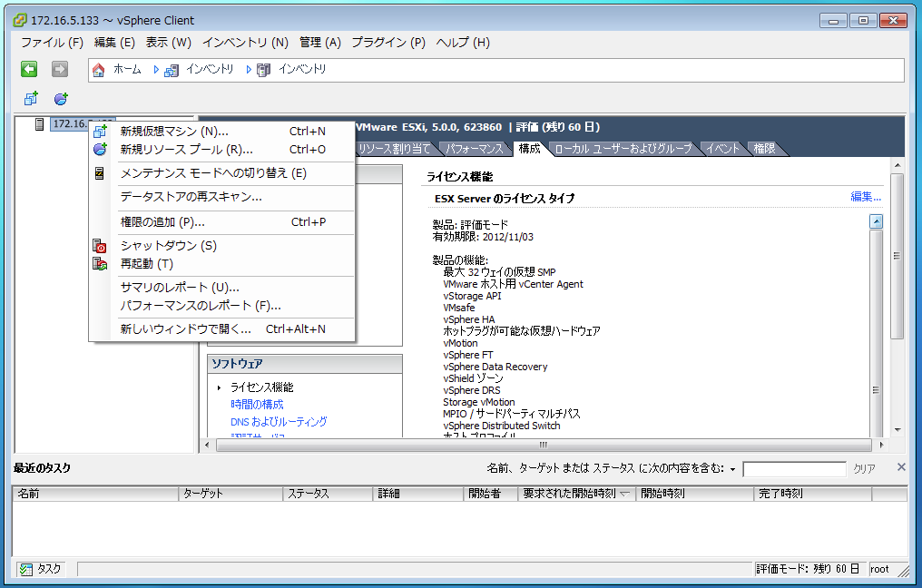
Task: Click the first inventory icon in breadcrumb
Action: click(x=172, y=71)
